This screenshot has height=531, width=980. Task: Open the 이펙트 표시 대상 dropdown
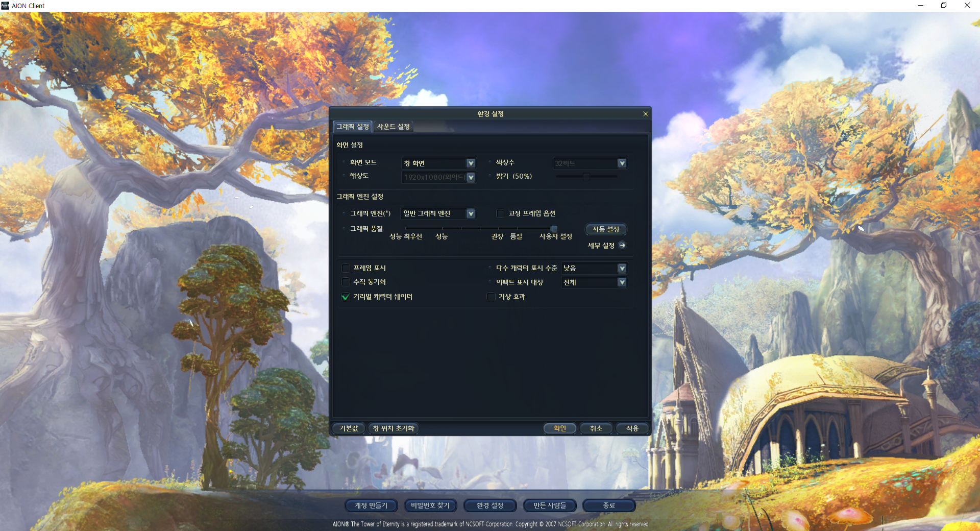point(594,282)
